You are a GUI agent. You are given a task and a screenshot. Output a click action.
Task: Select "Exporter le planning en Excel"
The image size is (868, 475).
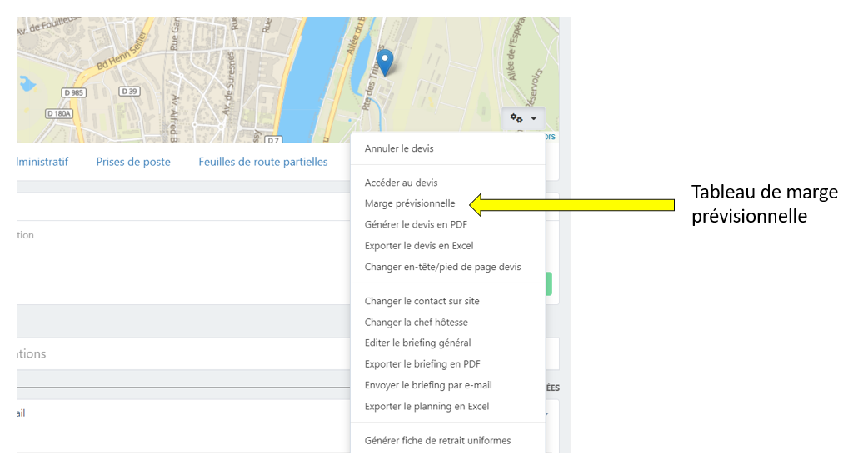427,407
